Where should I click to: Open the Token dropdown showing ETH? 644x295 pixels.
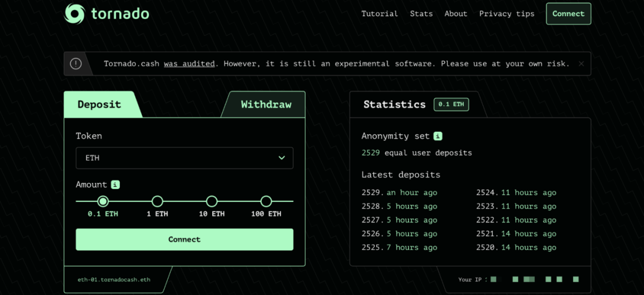[x=184, y=158]
